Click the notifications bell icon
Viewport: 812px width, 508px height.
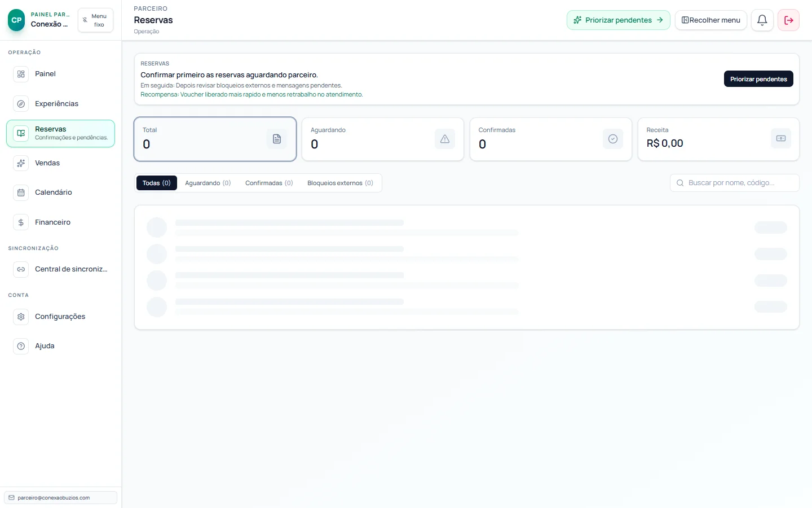point(762,20)
